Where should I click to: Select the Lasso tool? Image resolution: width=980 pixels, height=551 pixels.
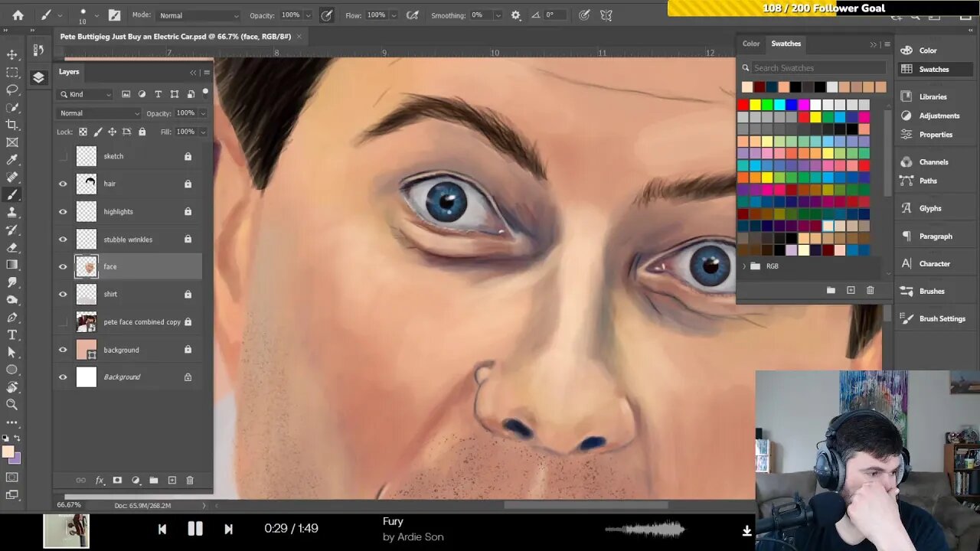[12, 90]
